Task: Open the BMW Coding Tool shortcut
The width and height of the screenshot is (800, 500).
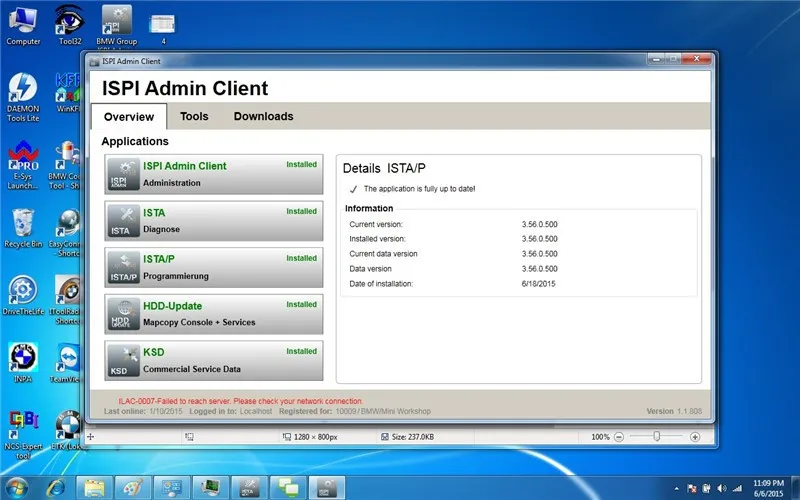Action: pos(65,165)
